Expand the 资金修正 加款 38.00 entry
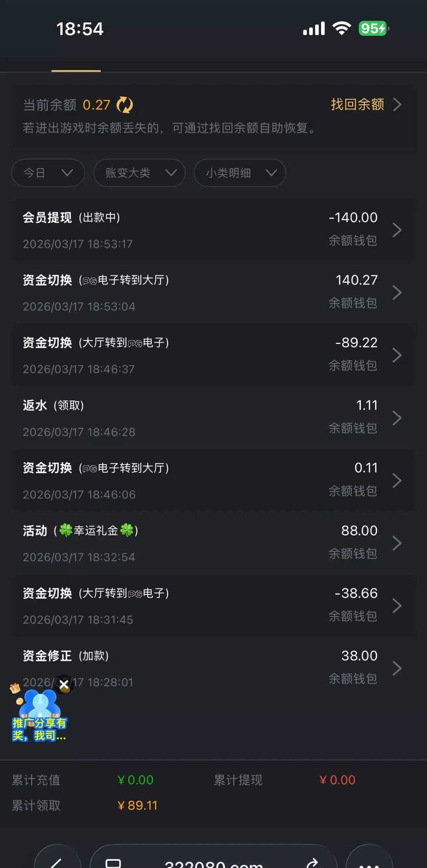 point(213,668)
